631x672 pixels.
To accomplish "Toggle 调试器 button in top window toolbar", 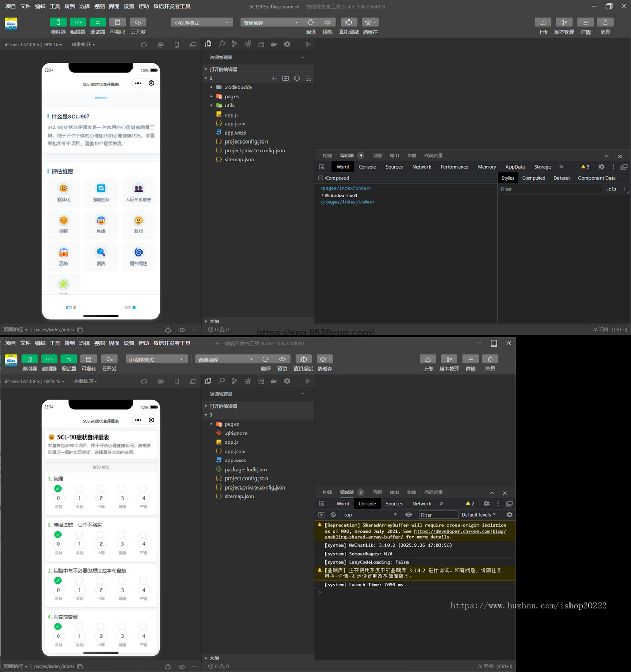I will [x=97, y=23].
